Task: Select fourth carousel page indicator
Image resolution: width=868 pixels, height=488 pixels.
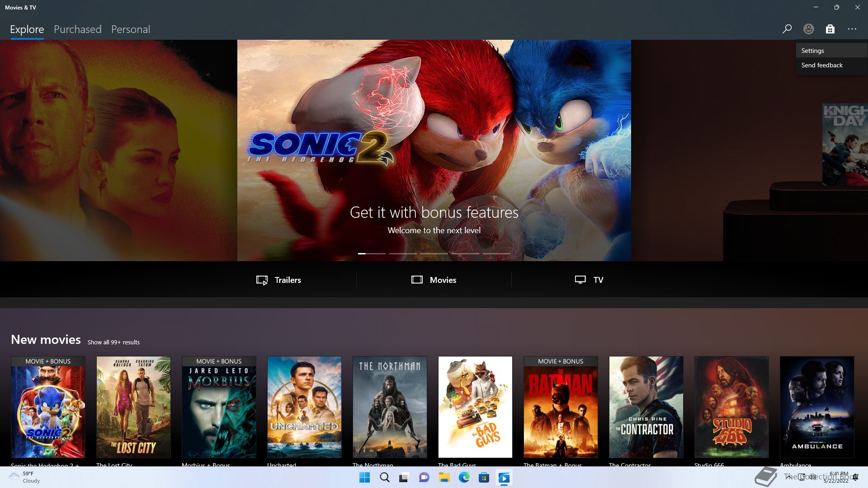Action: pyautogui.click(x=465, y=253)
